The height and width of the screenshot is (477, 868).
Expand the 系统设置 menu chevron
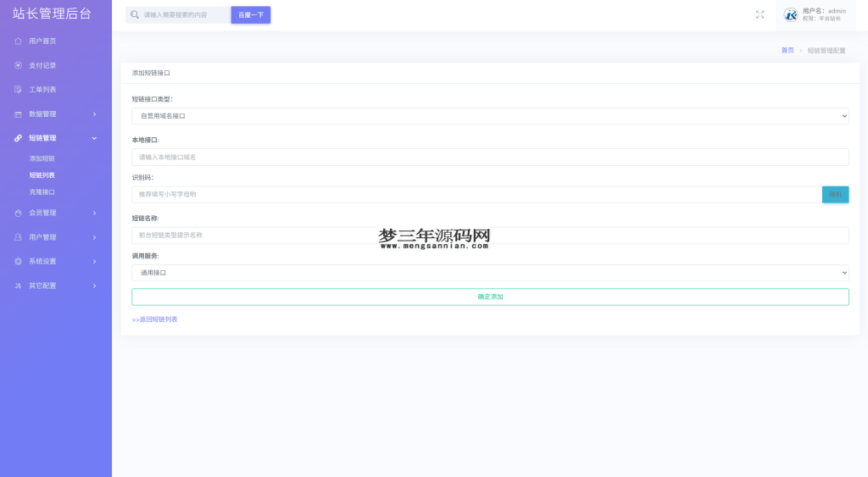point(95,261)
